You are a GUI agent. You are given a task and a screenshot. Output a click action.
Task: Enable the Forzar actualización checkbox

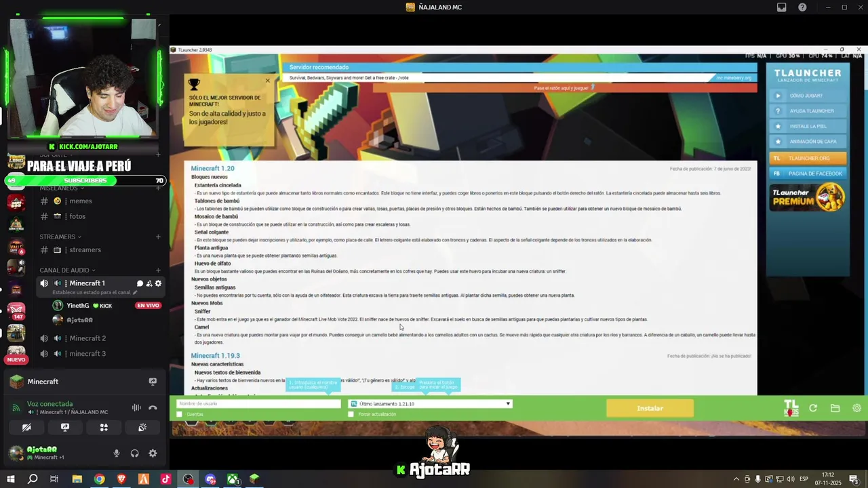click(351, 414)
